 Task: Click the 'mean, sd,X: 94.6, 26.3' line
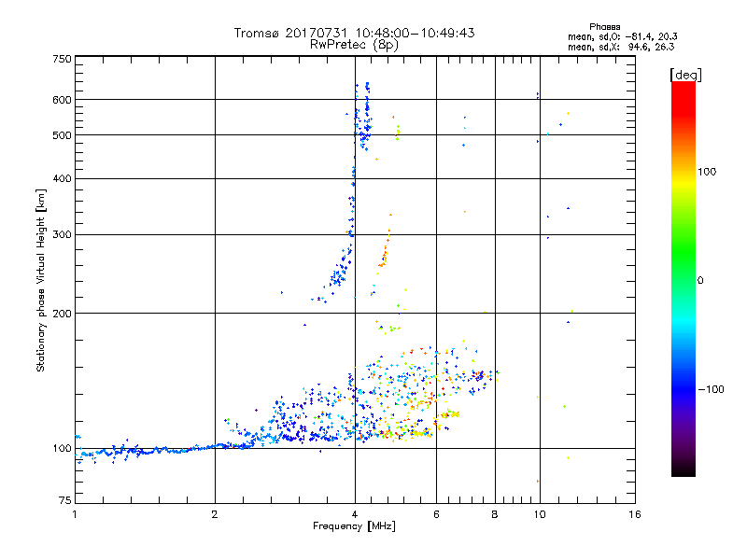pos(621,47)
